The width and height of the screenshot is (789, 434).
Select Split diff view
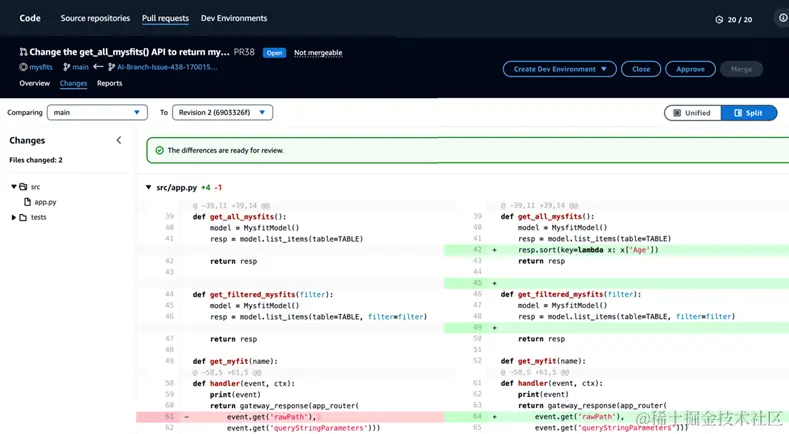pyautogui.click(x=749, y=113)
